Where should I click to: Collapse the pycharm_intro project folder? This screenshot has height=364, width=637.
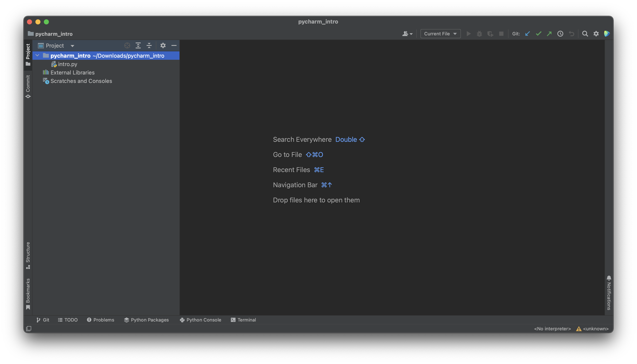(37, 56)
